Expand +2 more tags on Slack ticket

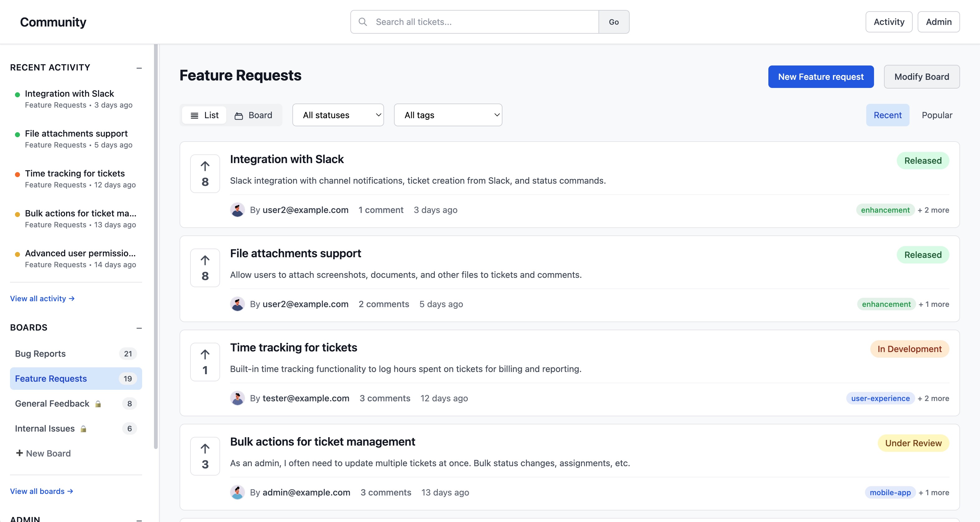[x=933, y=210]
